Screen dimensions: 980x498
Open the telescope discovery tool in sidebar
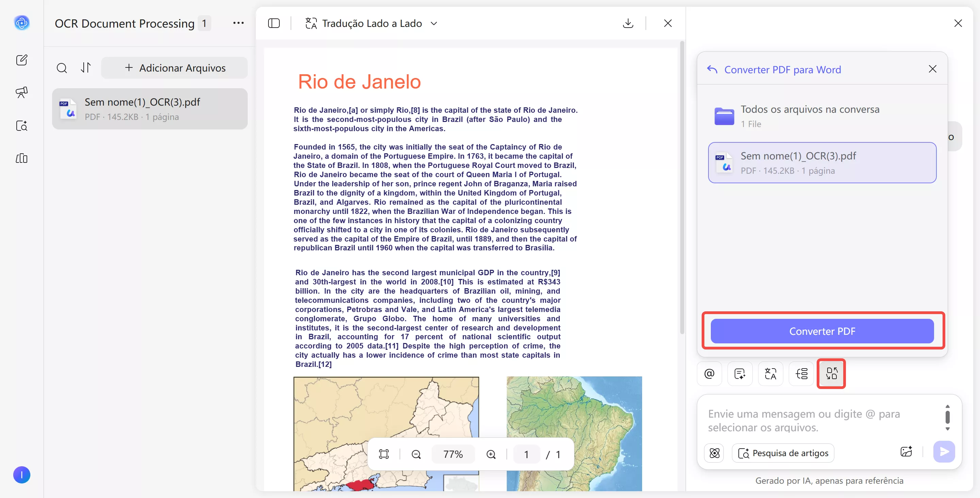22,92
